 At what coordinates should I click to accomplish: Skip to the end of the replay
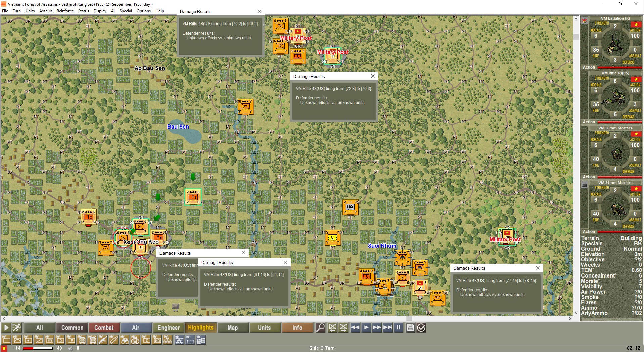tap(387, 328)
